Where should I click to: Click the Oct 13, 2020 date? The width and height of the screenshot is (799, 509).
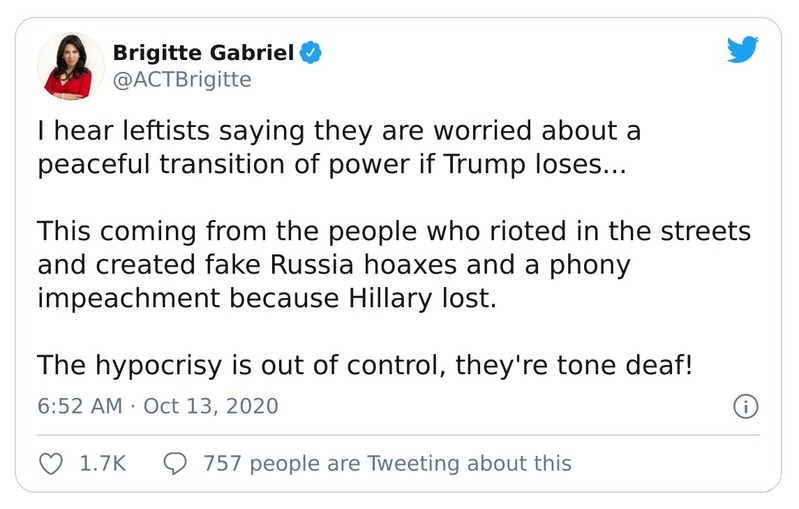pos(210,407)
